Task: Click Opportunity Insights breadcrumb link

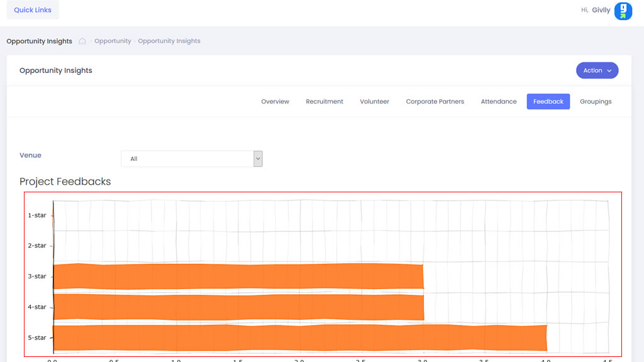Action: coord(169,41)
